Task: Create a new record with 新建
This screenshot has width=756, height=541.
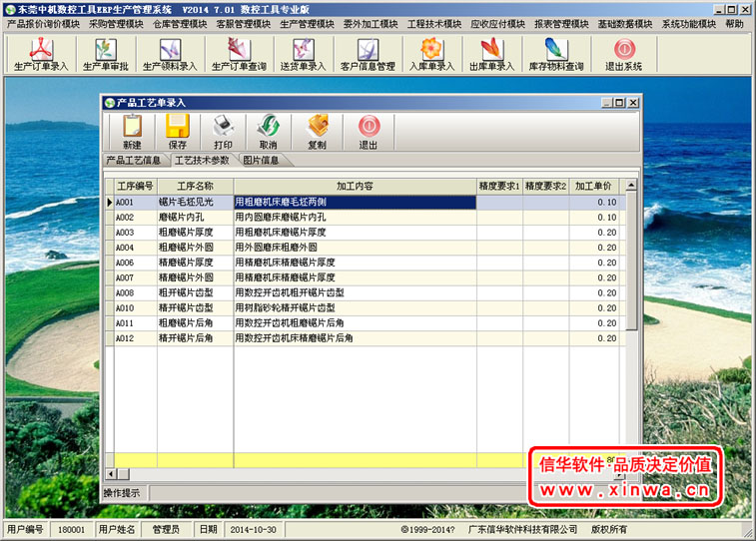Action: click(132, 132)
